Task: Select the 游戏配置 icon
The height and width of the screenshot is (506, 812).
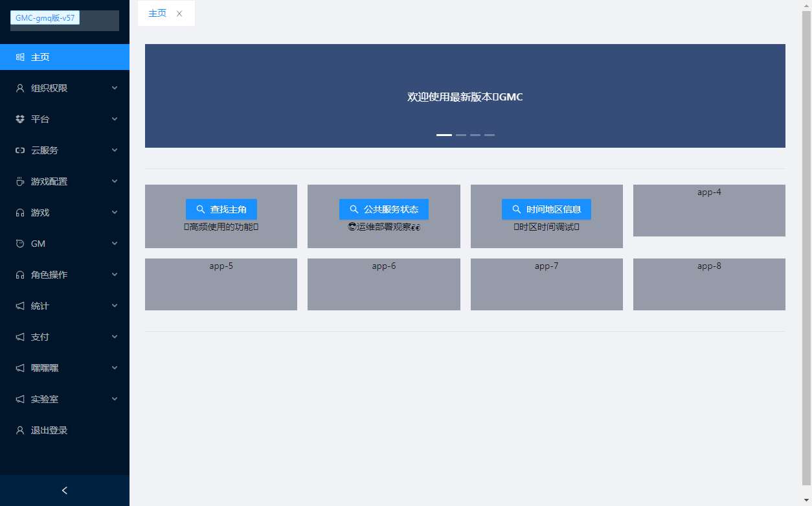Action: point(19,181)
